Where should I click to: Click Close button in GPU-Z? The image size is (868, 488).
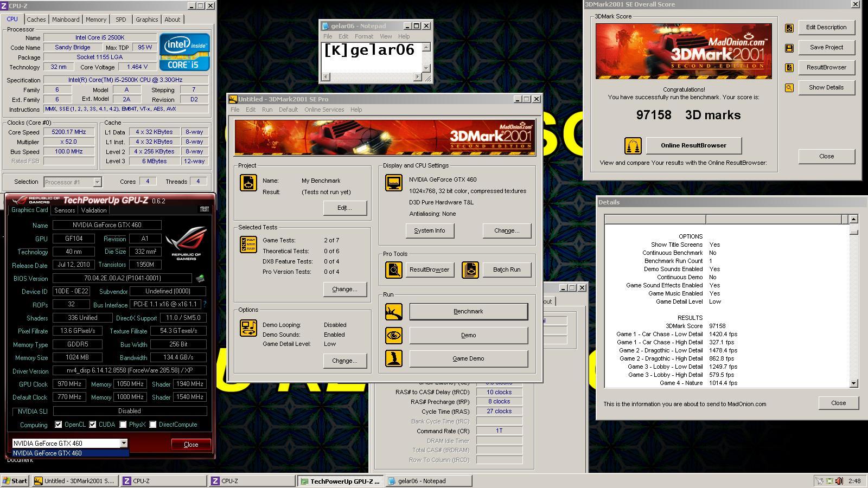click(x=191, y=445)
